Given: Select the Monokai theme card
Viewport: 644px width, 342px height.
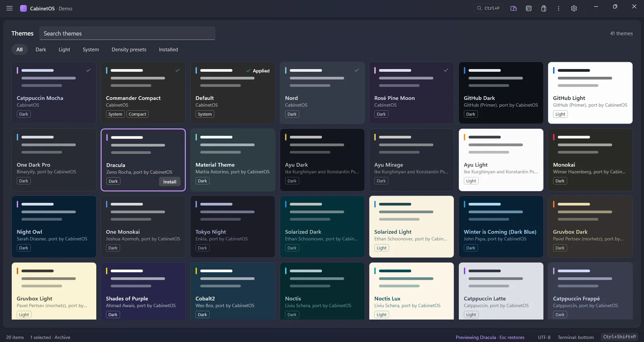Looking at the screenshot, I should pyautogui.click(x=590, y=160).
